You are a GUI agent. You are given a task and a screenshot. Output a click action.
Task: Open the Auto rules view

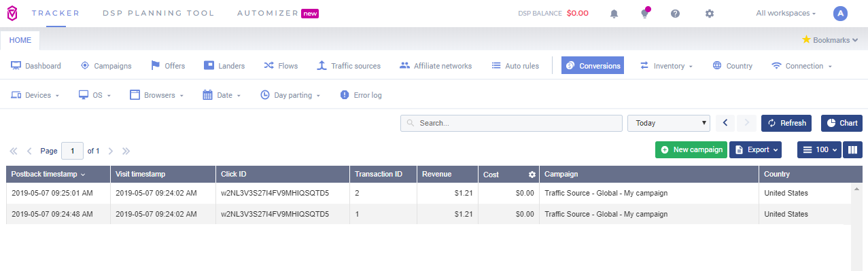click(515, 66)
